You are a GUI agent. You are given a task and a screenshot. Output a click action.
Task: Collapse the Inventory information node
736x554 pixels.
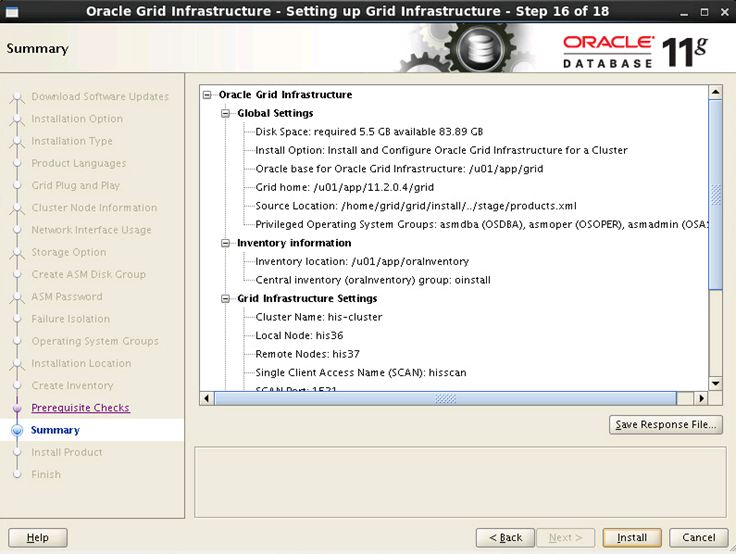(226, 243)
